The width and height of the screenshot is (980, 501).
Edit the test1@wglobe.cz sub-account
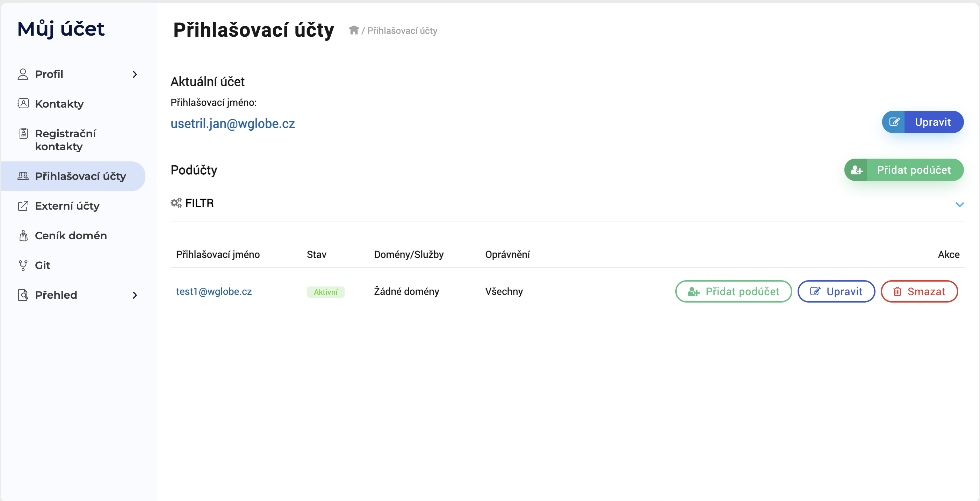(x=836, y=291)
